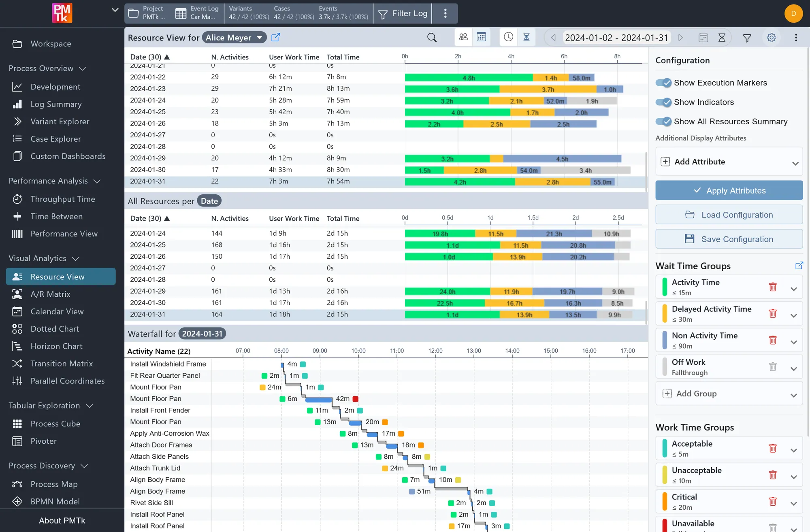Delete the Delayed Activity Time group
Viewport: 810px width, 532px height.
point(773,314)
